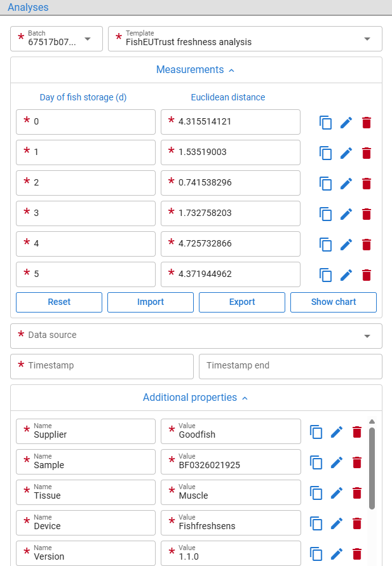Viewport: 392px width, 566px height.
Task: Copy the Tissue property row
Action: 316,493
